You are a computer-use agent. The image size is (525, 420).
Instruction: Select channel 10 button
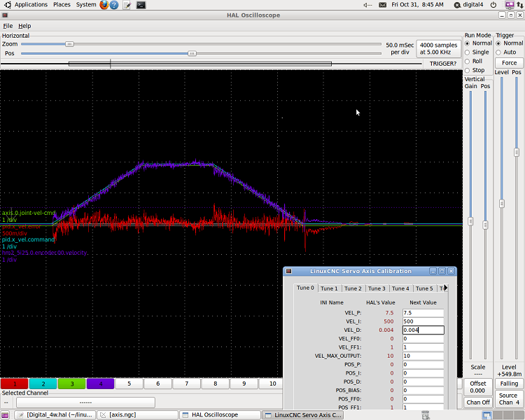click(x=272, y=384)
